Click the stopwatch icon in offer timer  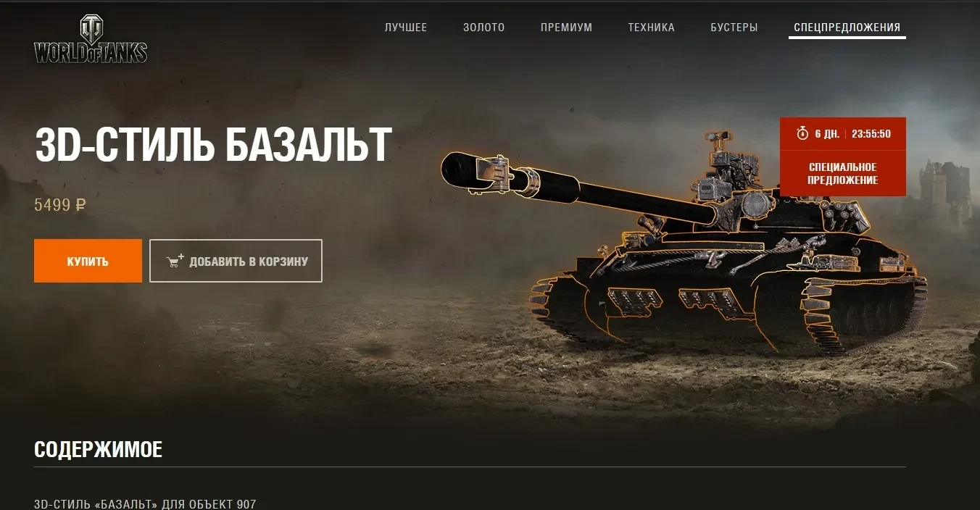tap(802, 133)
